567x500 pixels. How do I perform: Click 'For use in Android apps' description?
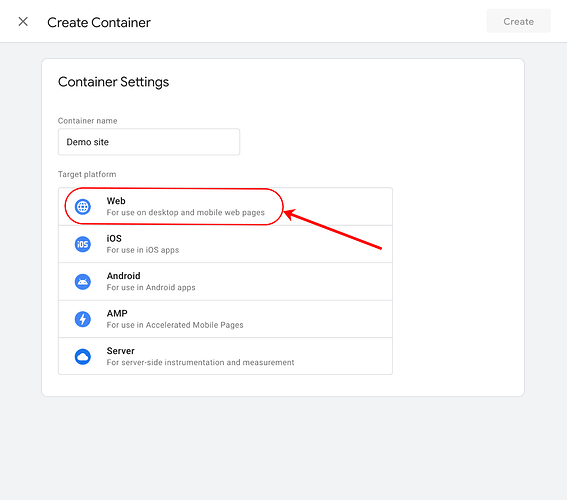(x=151, y=287)
